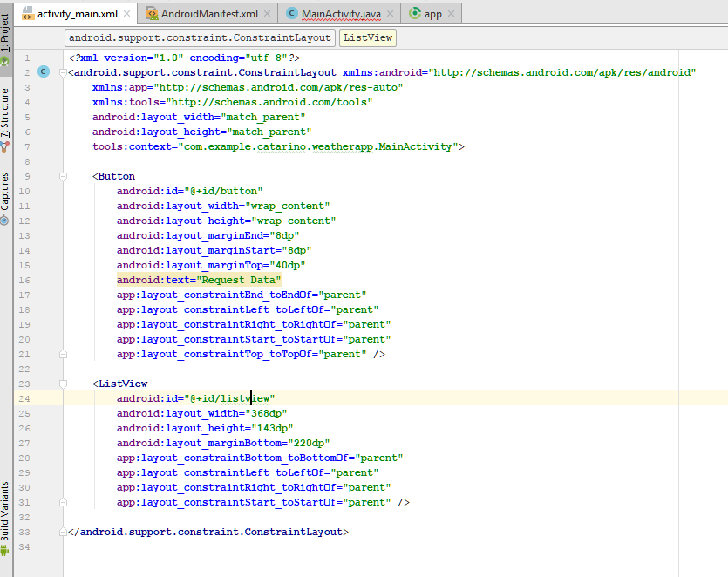
Task: Click the layout_marginBottom="220dp" attribute
Action: [223, 443]
